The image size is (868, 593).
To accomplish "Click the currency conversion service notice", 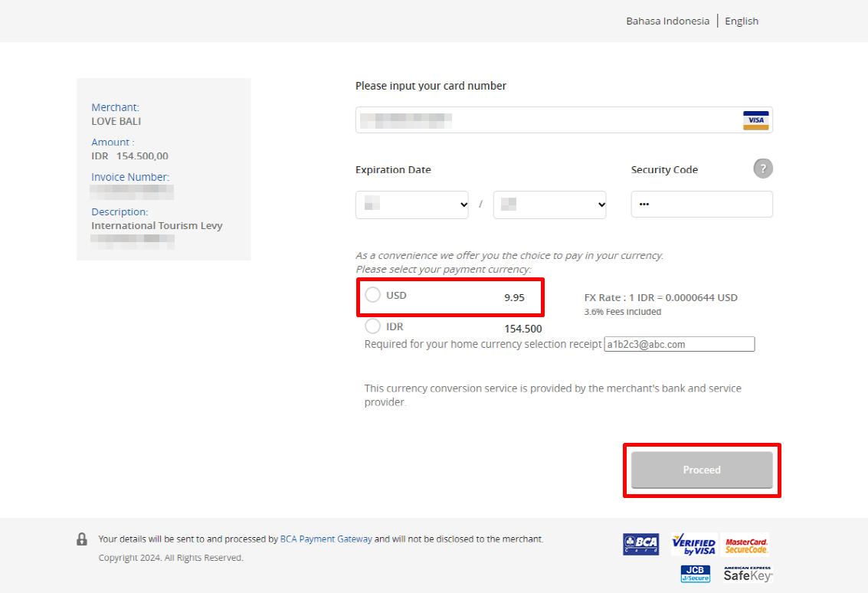I will coord(552,395).
